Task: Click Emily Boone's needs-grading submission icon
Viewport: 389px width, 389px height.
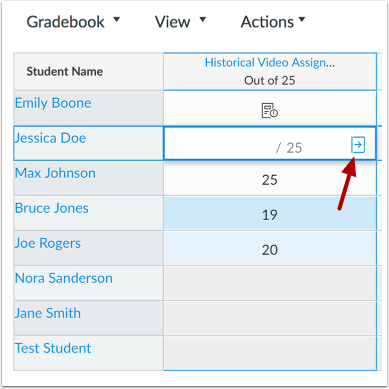Action: point(270,111)
